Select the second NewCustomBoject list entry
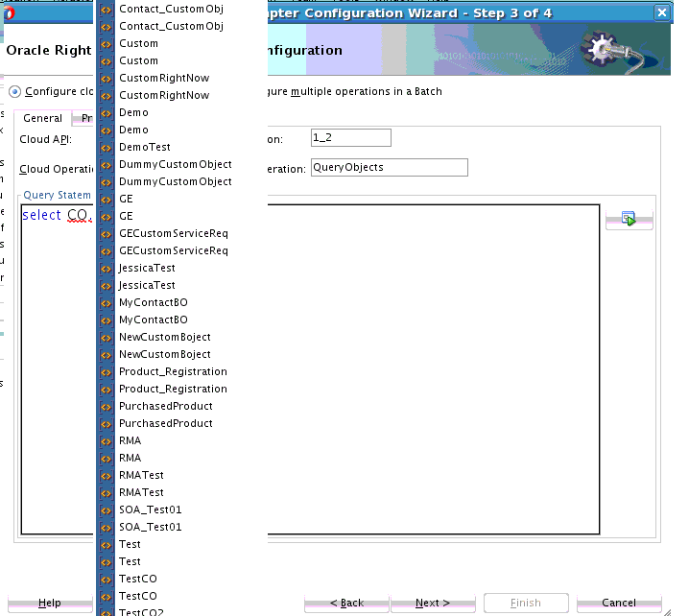This screenshot has width=689, height=616. pos(165,355)
